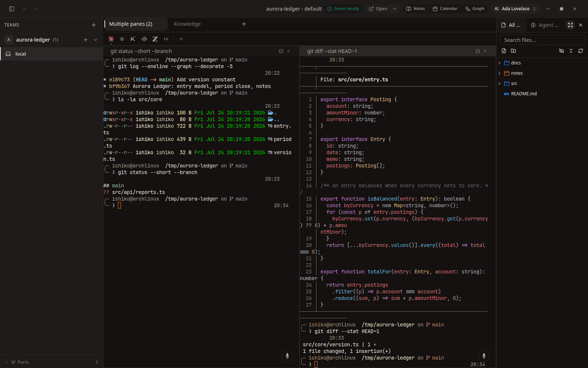588x368 pixels.
Task: Expand the dropdown arrow next to Open
Action: [394, 9]
